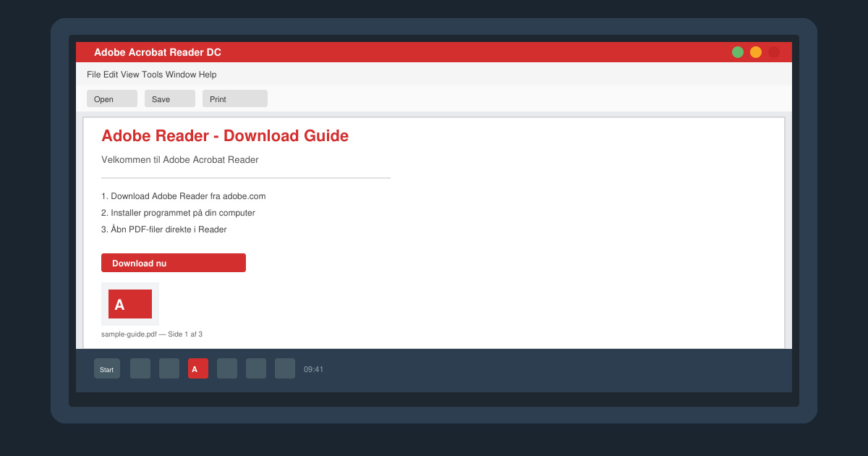Click the Open toolbar button
Screen dimensions: 868x456
pos(112,98)
